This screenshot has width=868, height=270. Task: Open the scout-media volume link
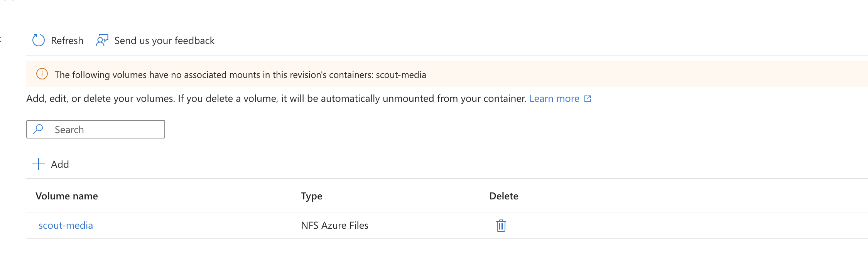66,225
